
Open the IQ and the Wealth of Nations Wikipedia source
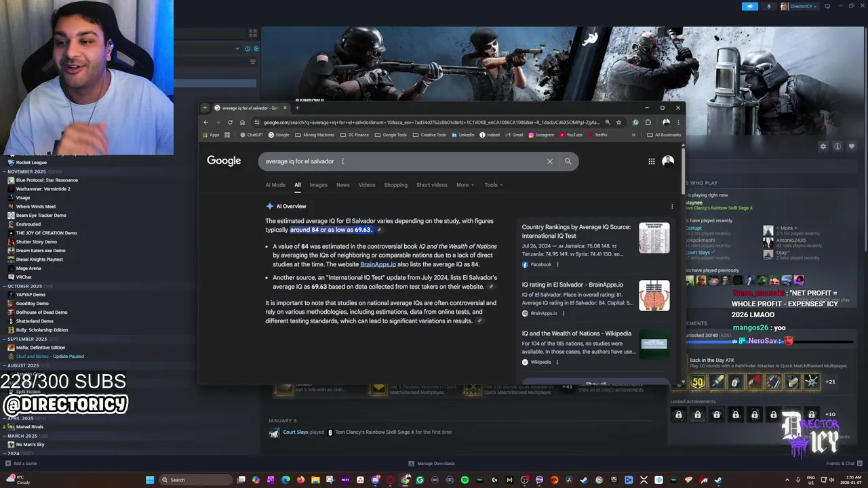tap(576, 333)
